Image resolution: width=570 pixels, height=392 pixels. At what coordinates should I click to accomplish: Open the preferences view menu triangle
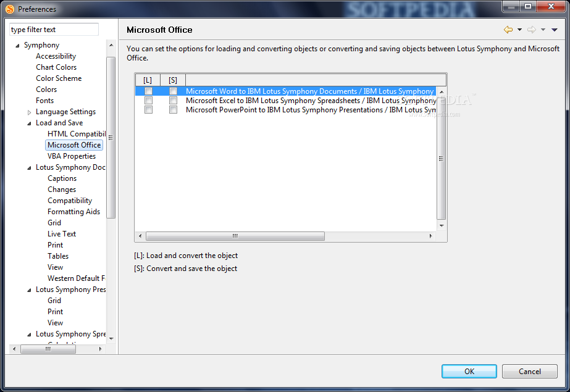click(555, 30)
